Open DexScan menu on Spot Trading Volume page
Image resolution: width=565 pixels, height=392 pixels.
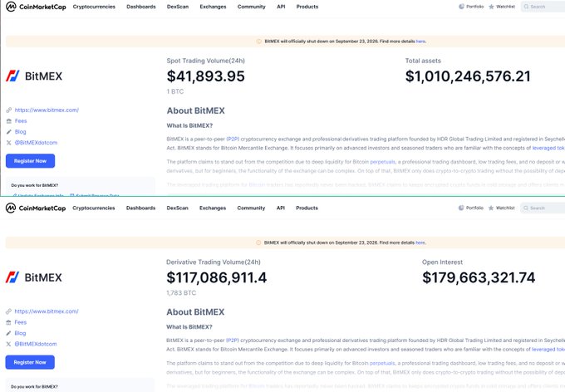[x=178, y=7]
